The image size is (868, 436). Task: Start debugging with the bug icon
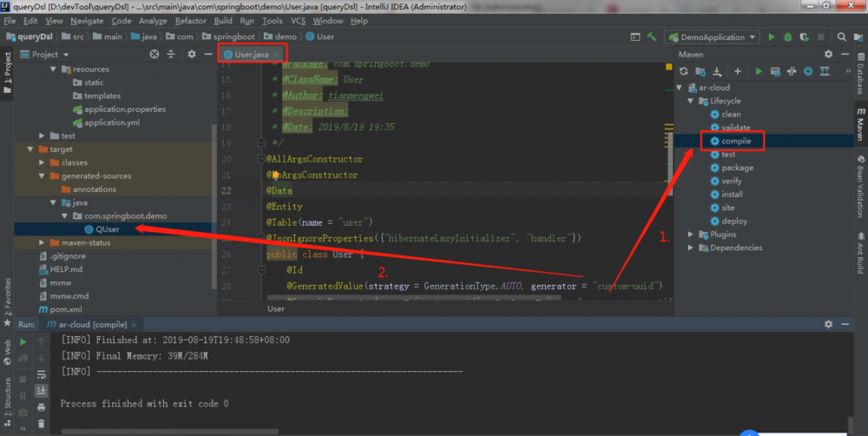(x=788, y=37)
